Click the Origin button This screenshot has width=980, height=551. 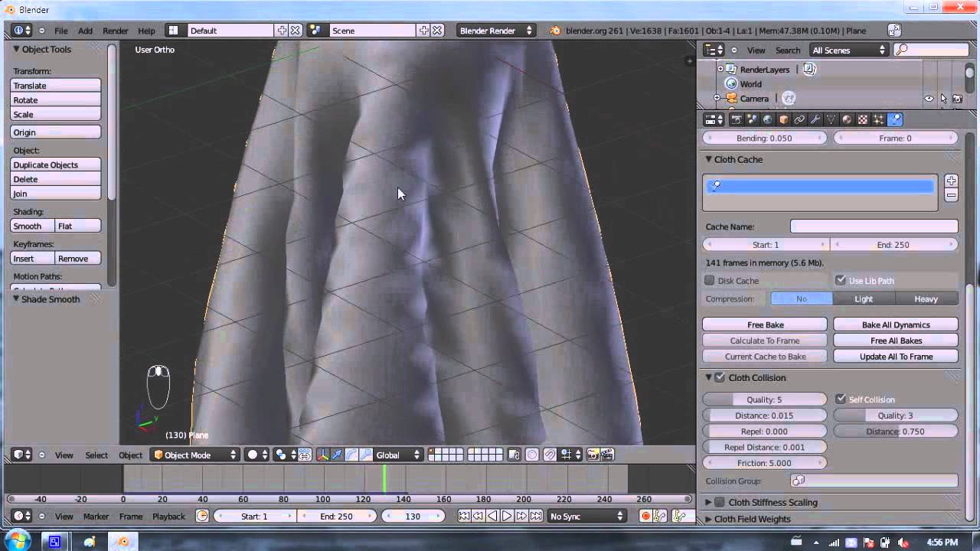point(56,132)
